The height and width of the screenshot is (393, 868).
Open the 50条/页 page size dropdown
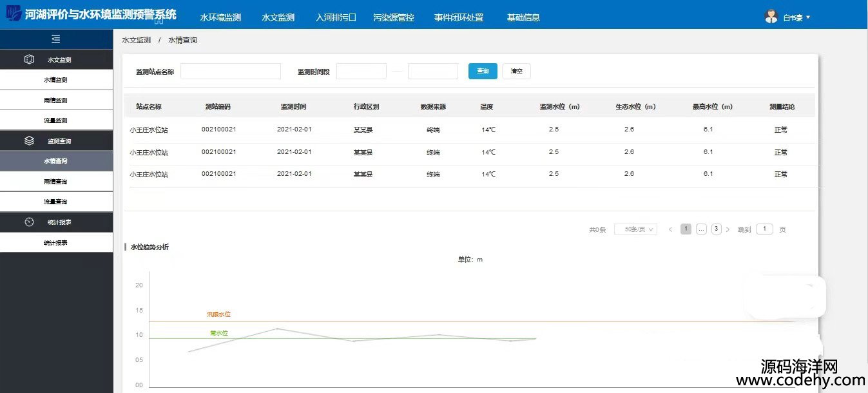(x=635, y=229)
